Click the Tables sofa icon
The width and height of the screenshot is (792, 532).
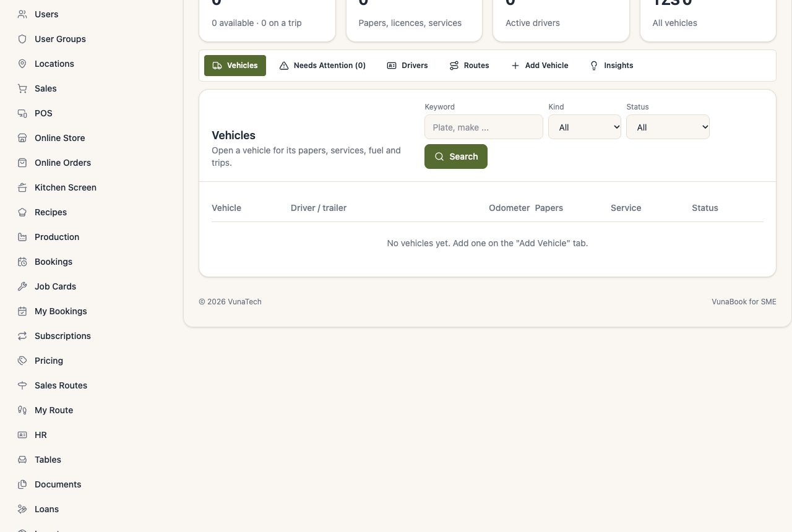click(x=22, y=460)
